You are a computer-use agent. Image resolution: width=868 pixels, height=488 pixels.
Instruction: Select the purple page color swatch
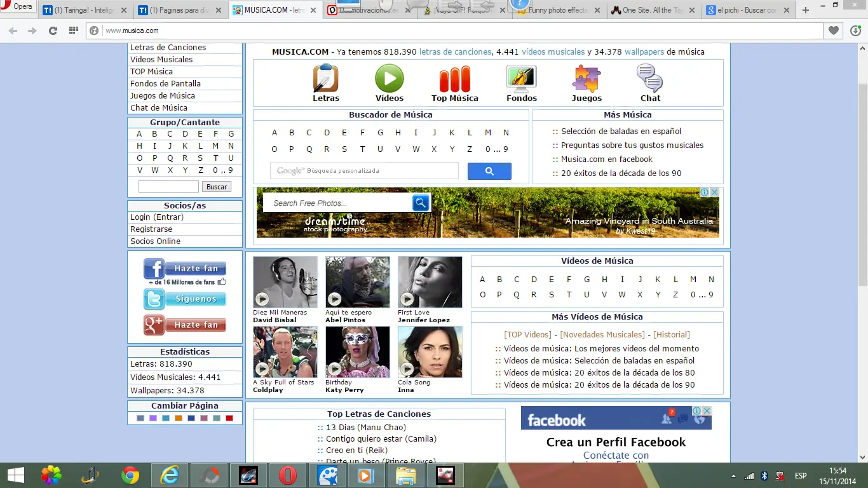click(153, 418)
